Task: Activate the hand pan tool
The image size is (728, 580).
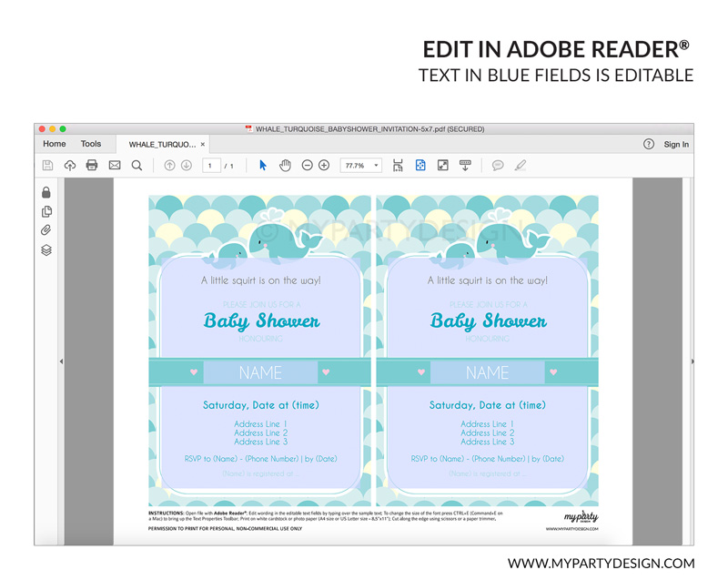Action: (x=285, y=166)
